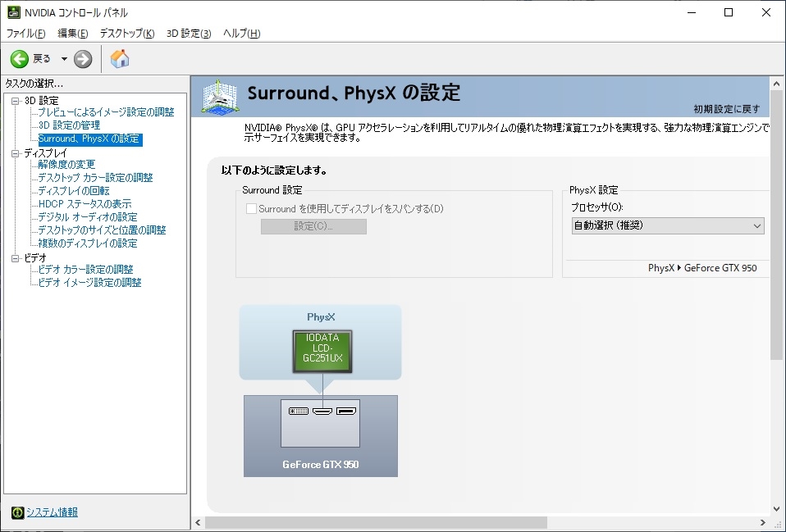
Task: Collapse the 3D 設定 tree node
Action: point(16,101)
